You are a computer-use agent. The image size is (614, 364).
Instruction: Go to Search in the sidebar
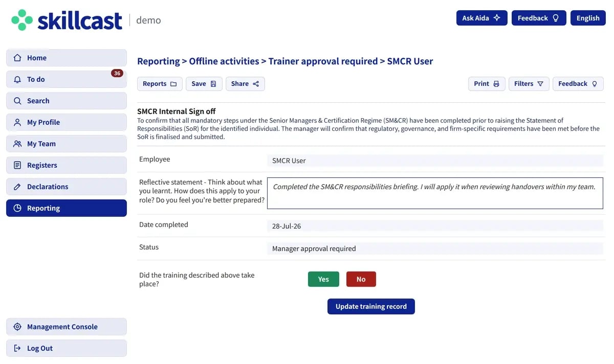pyautogui.click(x=67, y=101)
